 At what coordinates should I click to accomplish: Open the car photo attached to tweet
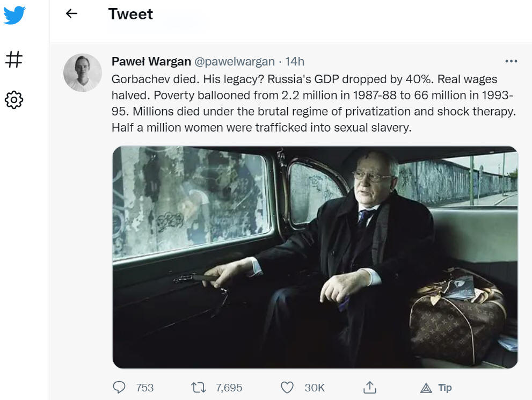tap(315, 257)
